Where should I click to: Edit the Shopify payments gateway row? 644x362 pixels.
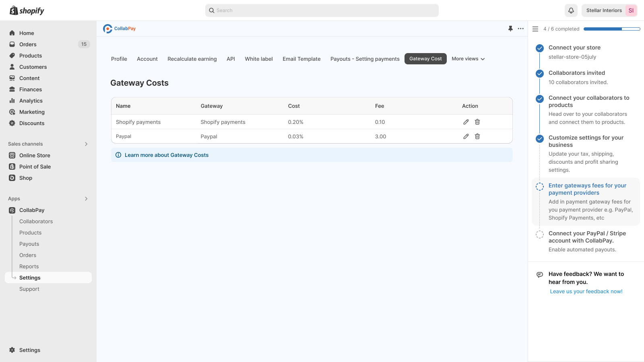coord(466,122)
